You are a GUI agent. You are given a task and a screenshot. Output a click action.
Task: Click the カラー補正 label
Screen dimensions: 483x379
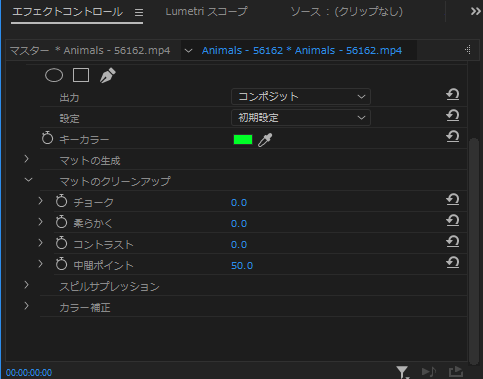coord(85,308)
